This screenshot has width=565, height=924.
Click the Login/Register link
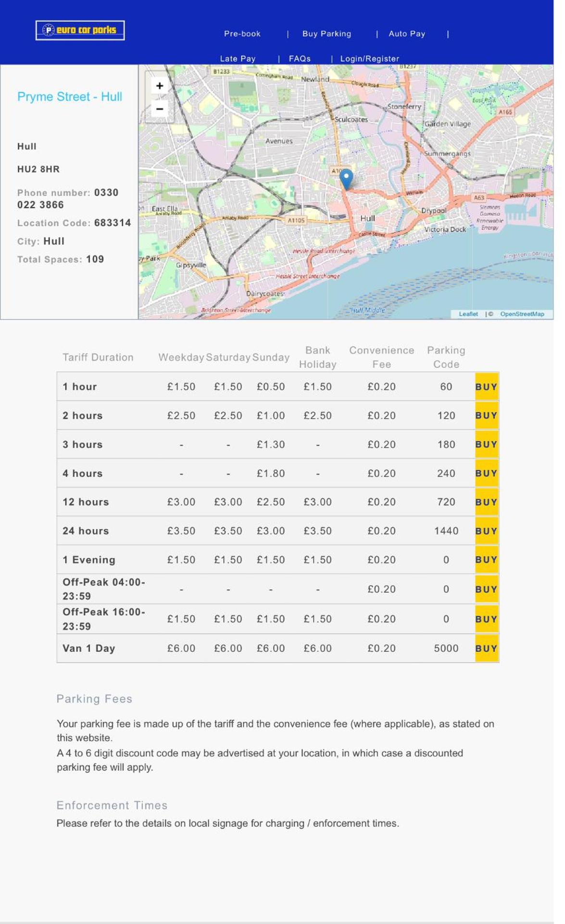(x=369, y=59)
